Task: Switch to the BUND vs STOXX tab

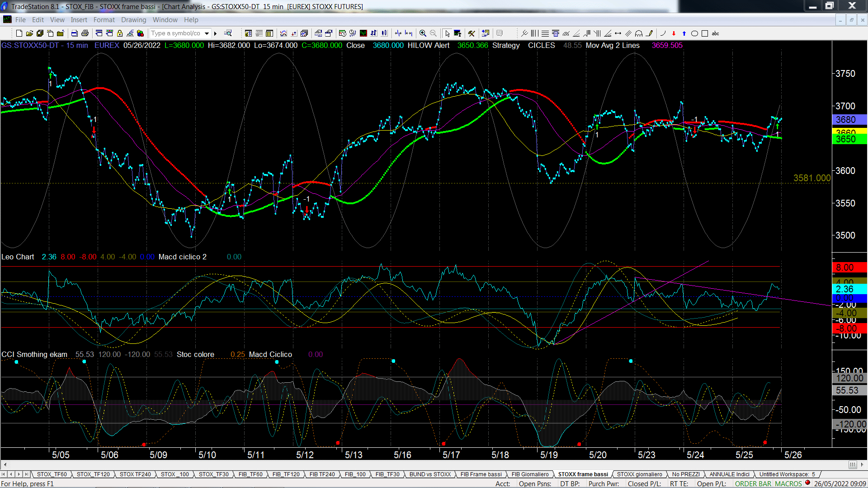Action: pos(430,474)
